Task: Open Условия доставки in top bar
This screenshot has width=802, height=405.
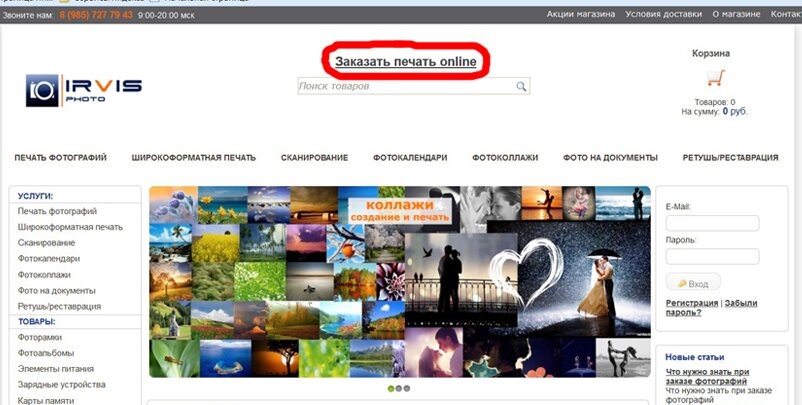Action: click(x=663, y=14)
